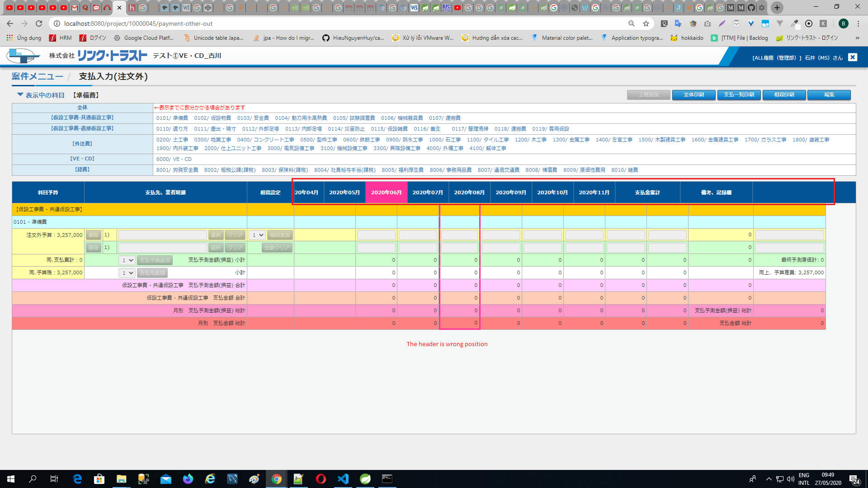Open the purple feather extension
The height and width of the screenshot is (488, 868).
(x=722, y=23)
